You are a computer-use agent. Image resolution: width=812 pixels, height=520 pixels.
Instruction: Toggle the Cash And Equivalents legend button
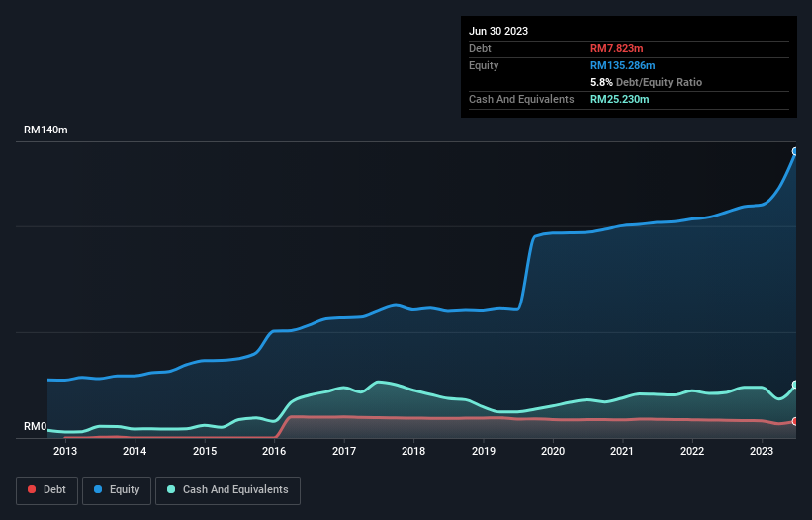(x=227, y=490)
